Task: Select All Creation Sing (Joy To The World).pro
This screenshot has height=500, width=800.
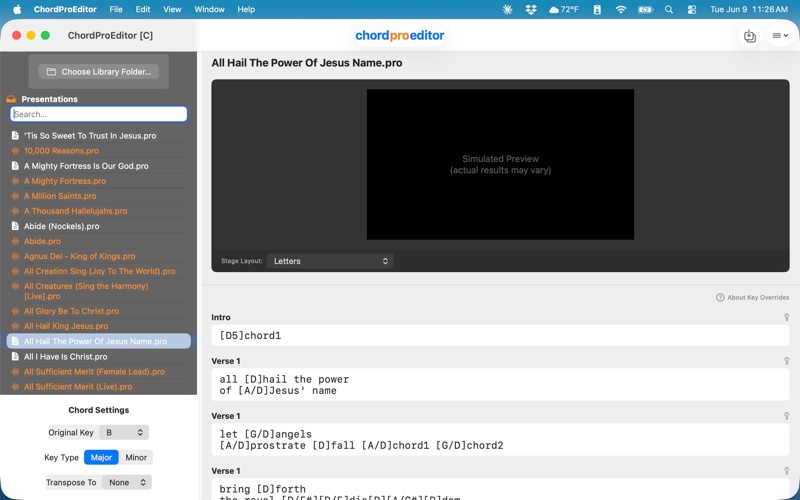Action: [x=99, y=271]
